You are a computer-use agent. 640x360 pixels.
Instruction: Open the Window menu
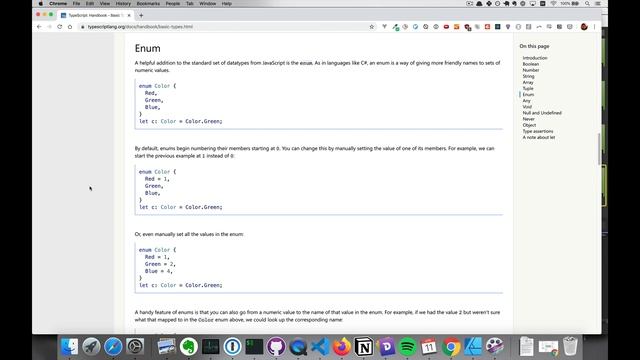pyautogui.click(x=207, y=3)
